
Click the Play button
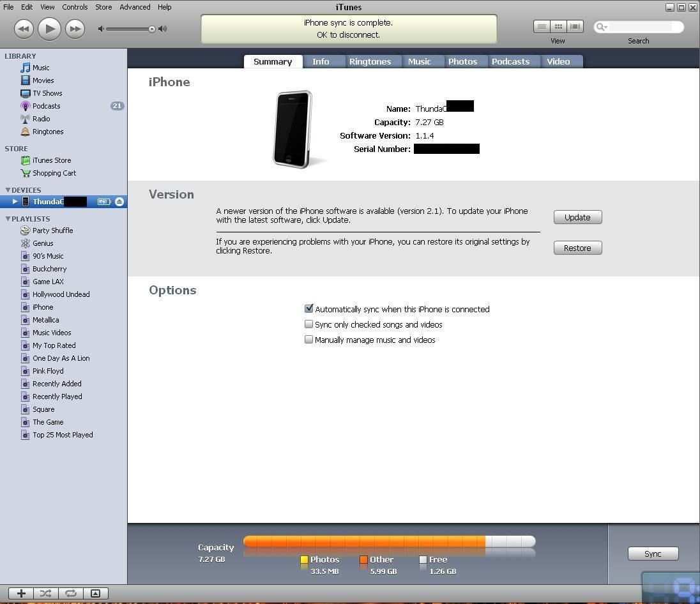(49, 29)
